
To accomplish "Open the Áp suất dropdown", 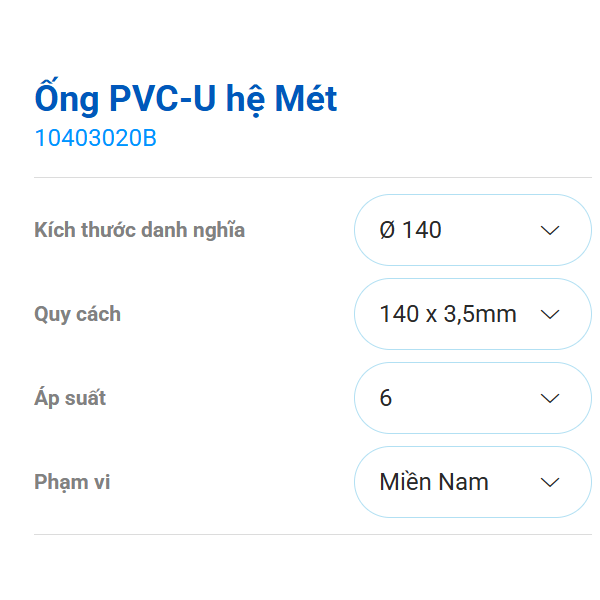I will tap(472, 398).
